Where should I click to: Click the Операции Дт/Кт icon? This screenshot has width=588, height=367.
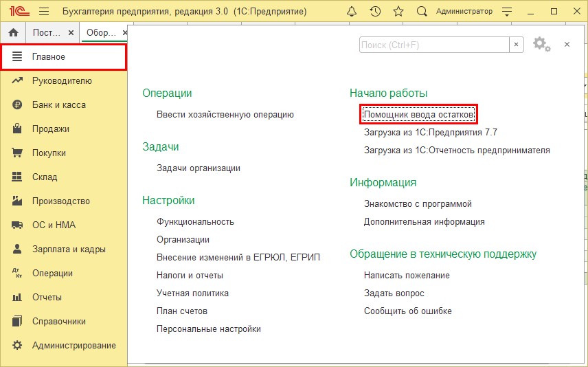click(17, 273)
